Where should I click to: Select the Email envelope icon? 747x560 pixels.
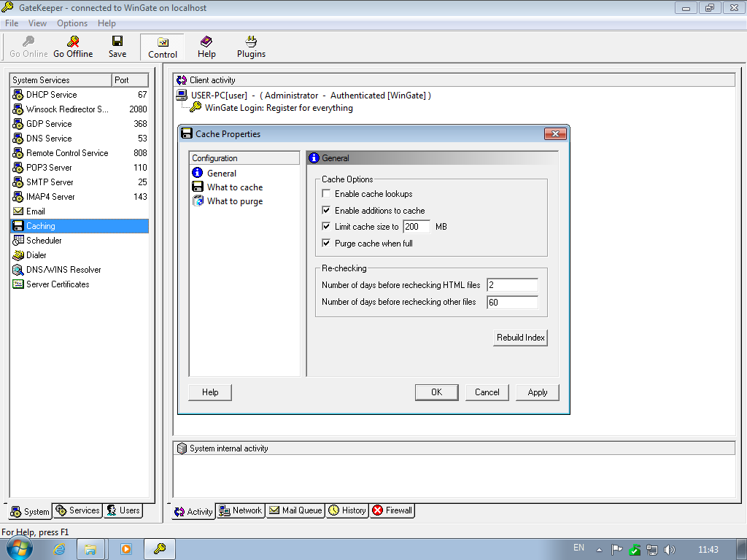click(x=18, y=211)
